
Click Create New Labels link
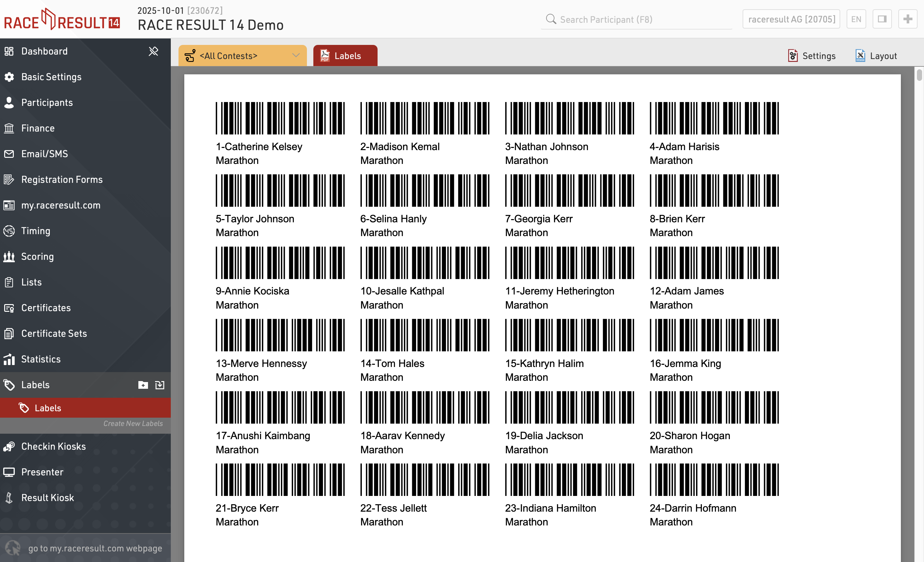coord(133,423)
